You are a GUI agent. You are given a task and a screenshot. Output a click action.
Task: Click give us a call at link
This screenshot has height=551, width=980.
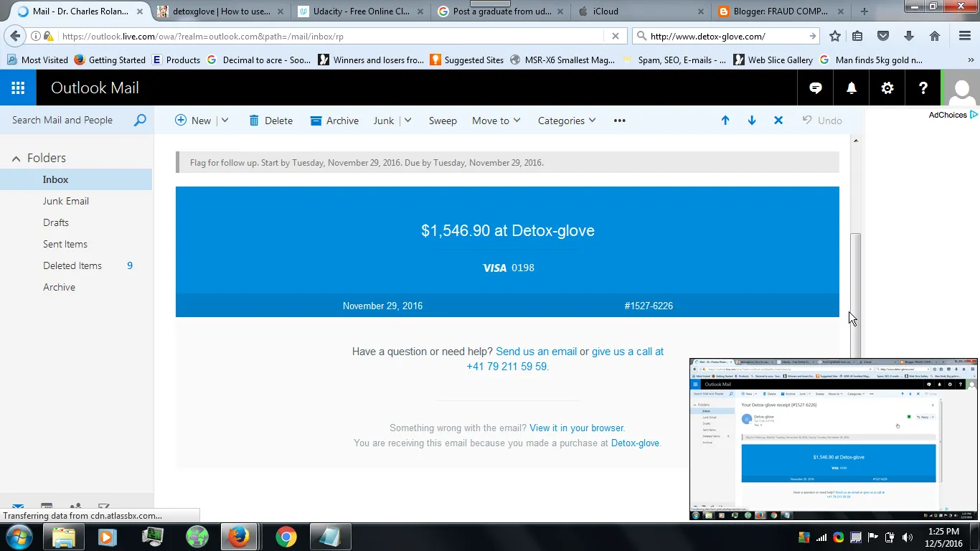(628, 352)
